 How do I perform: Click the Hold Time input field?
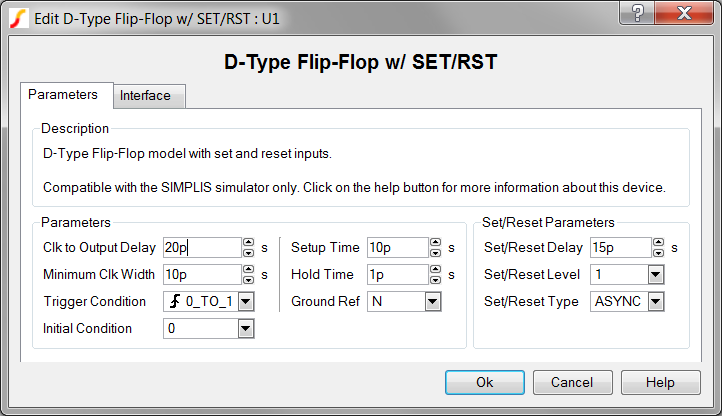(x=398, y=275)
